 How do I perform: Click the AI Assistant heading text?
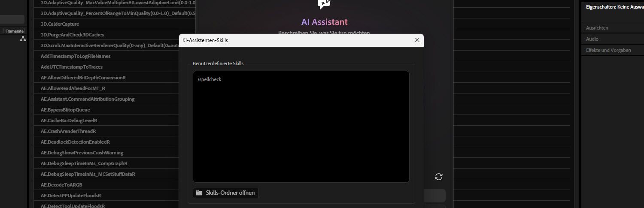[325, 22]
